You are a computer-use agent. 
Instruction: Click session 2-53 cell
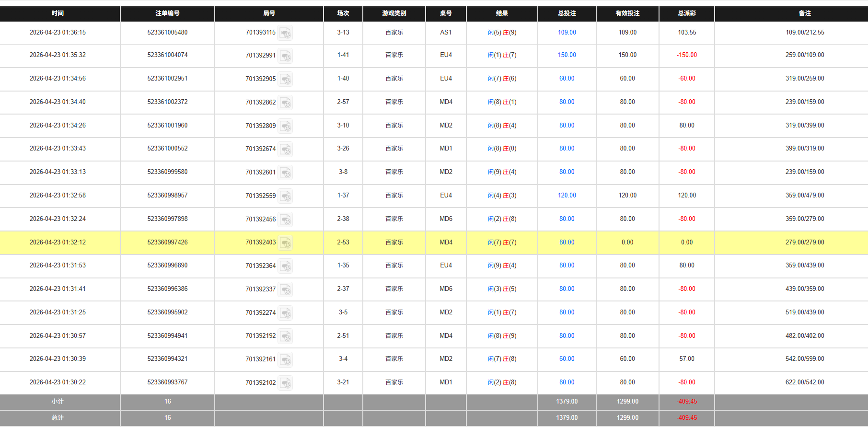[343, 243]
